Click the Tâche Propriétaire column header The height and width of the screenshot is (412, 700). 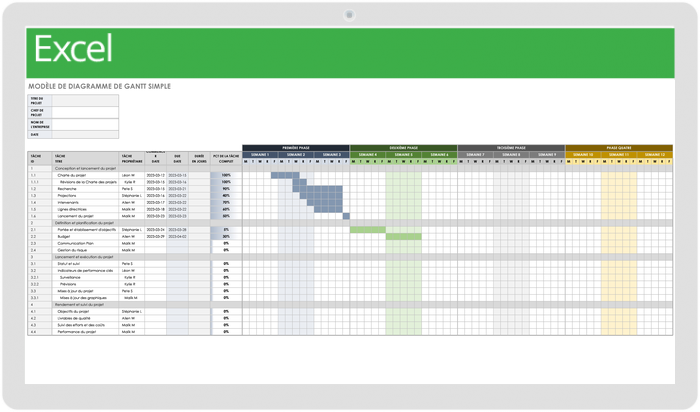tap(132, 158)
